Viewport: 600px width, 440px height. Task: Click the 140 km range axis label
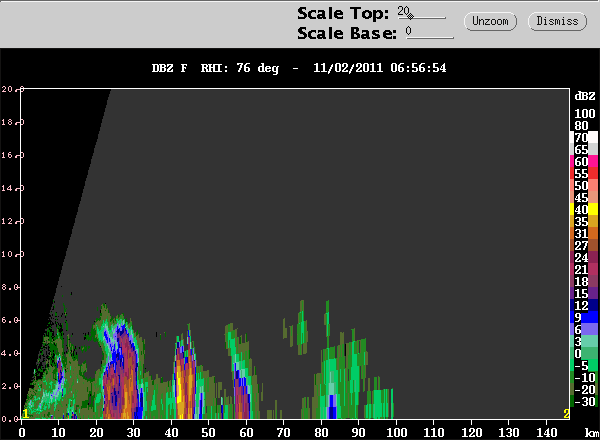click(546, 432)
